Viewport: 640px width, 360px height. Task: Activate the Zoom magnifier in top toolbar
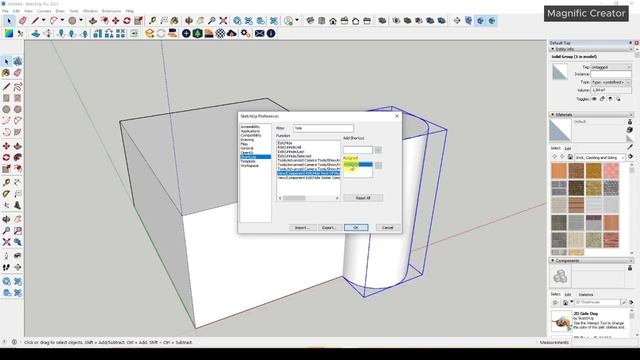click(211, 20)
